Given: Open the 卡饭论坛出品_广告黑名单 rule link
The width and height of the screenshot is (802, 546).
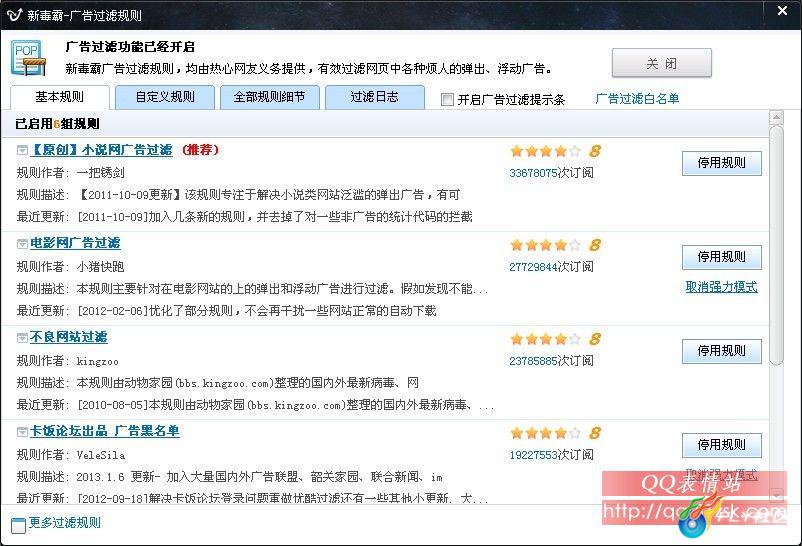Looking at the screenshot, I should point(105,431).
